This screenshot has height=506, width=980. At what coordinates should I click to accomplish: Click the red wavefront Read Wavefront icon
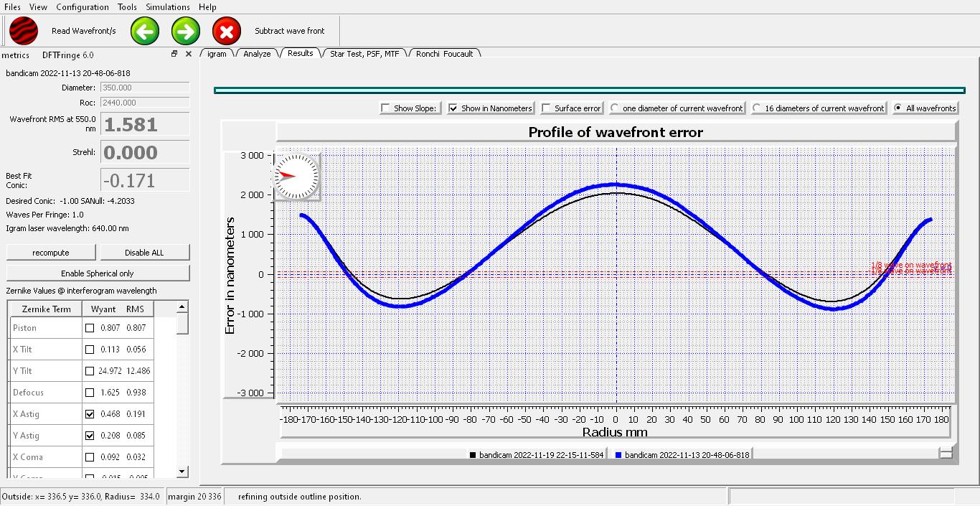24,32
